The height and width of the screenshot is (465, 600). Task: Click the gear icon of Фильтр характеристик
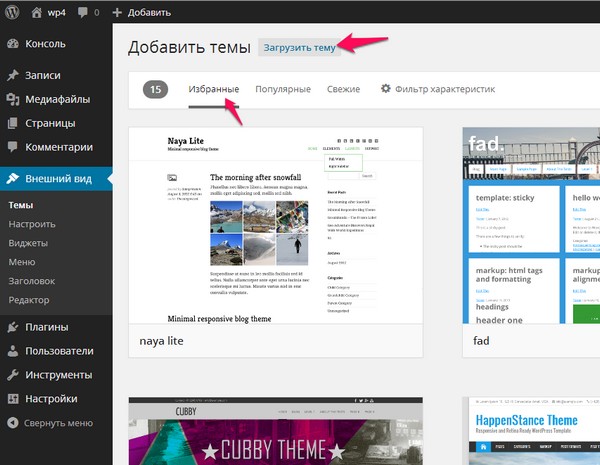[x=385, y=89]
